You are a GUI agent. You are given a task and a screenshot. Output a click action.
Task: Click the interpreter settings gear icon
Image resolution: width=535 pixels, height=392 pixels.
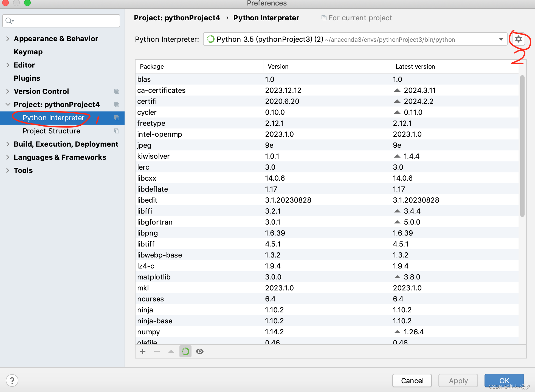click(x=518, y=39)
